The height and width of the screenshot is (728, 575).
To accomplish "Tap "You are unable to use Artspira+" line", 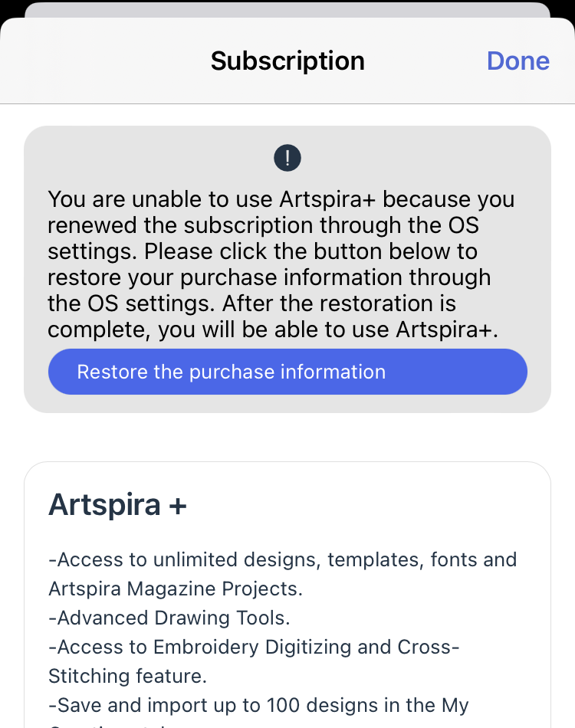I will tap(281, 199).
